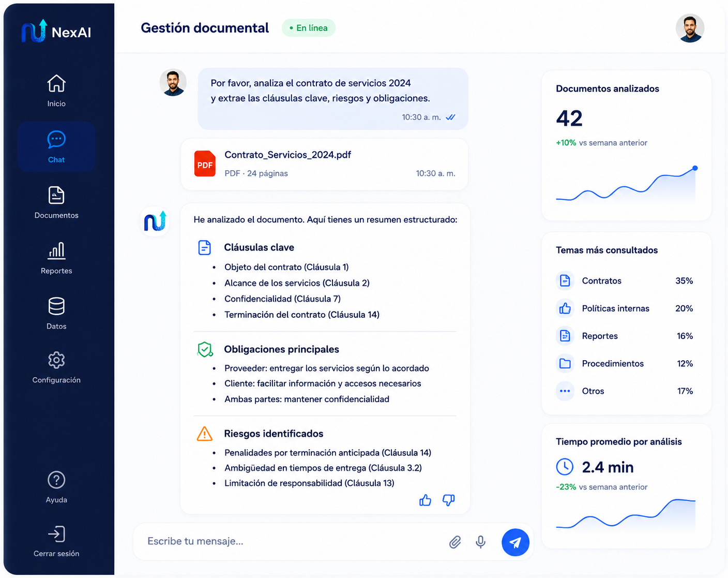The image size is (728, 578).
Task: Click the thumbs up feedback icon
Action: 425,500
